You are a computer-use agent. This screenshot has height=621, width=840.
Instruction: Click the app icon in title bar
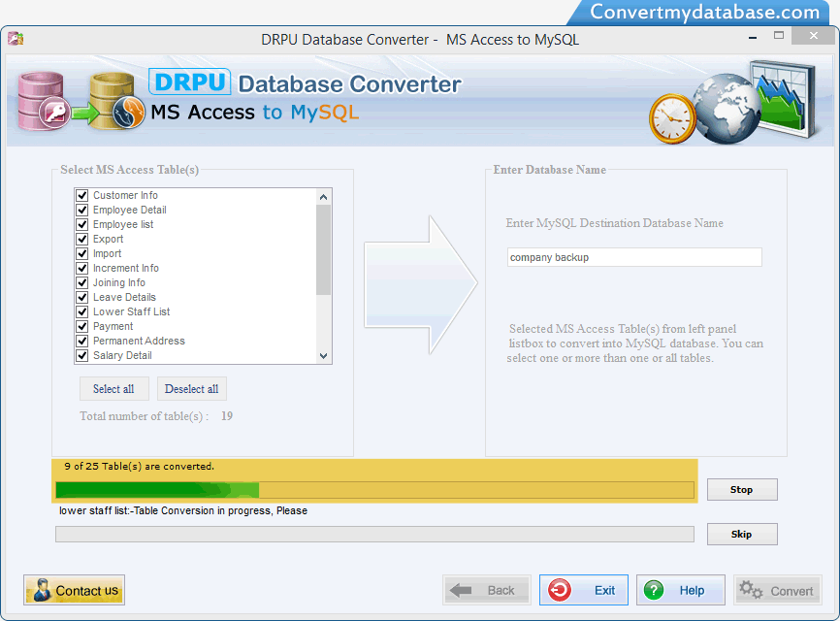16,39
